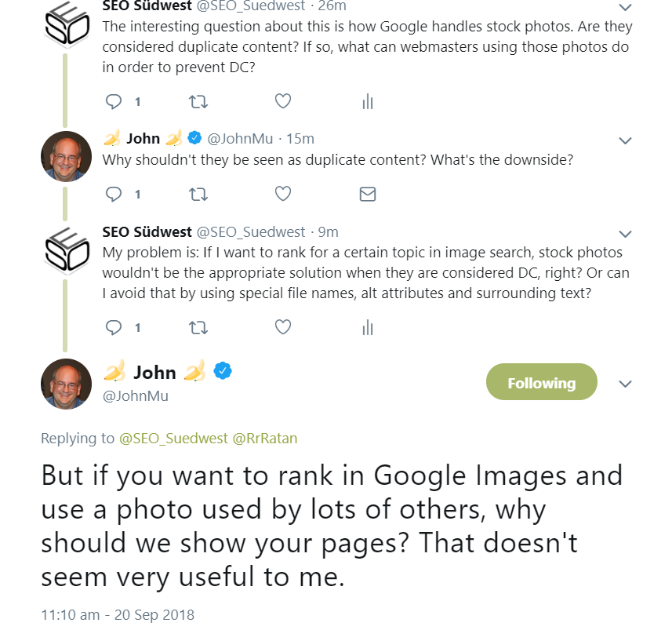
Task: Open the dropdown arrow on the 9m tweet
Action: point(625,233)
